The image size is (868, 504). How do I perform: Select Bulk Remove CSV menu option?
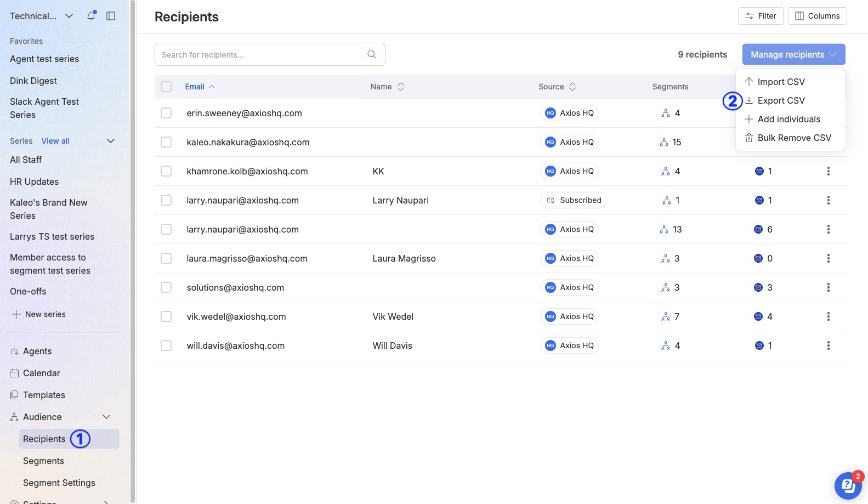794,138
